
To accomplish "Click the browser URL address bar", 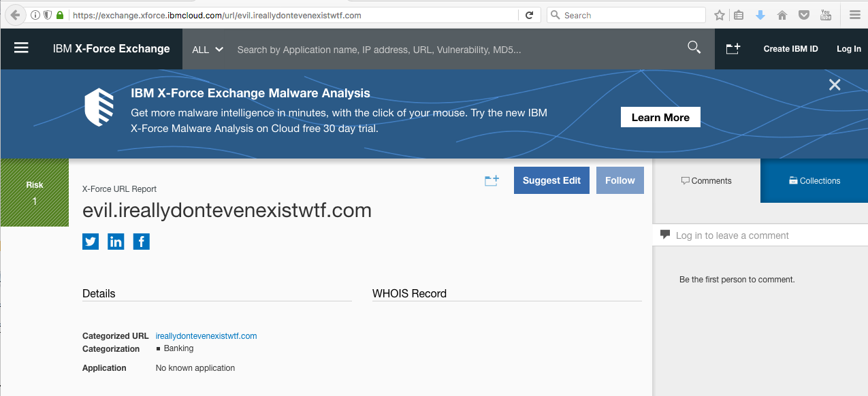I will coord(293,15).
